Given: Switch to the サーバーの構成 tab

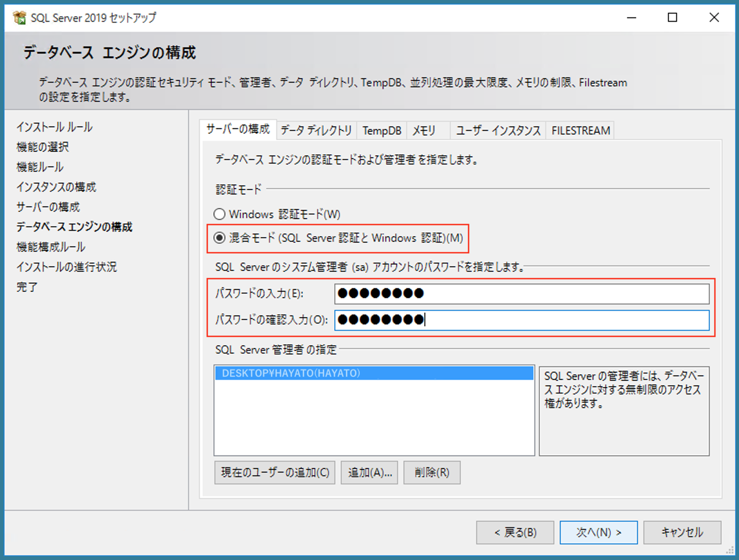Looking at the screenshot, I should (238, 130).
